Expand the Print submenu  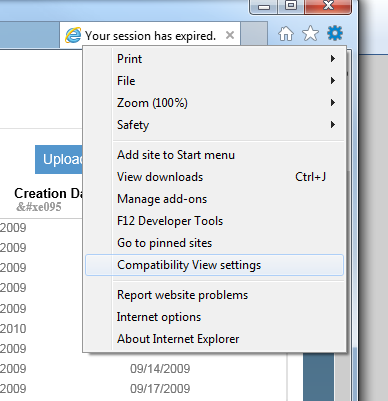215,59
